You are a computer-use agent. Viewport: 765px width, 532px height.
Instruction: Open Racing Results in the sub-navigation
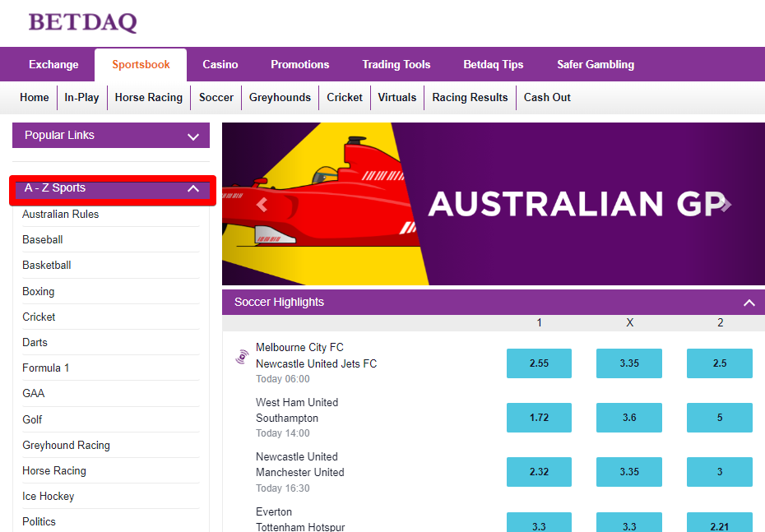(470, 98)
